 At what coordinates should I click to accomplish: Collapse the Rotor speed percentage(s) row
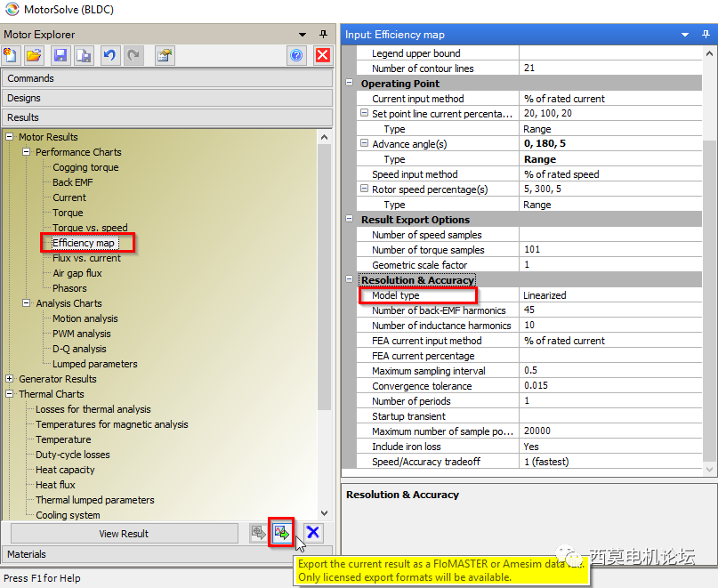coord(364,189)
